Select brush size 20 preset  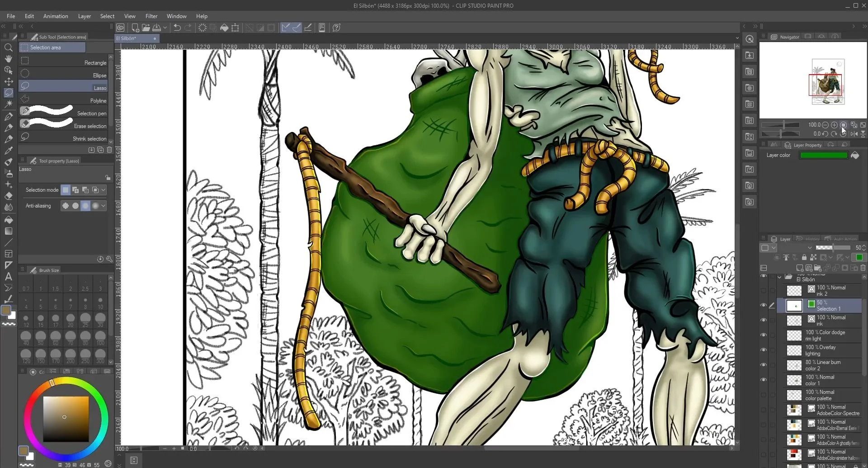click(x=71, y=320)
